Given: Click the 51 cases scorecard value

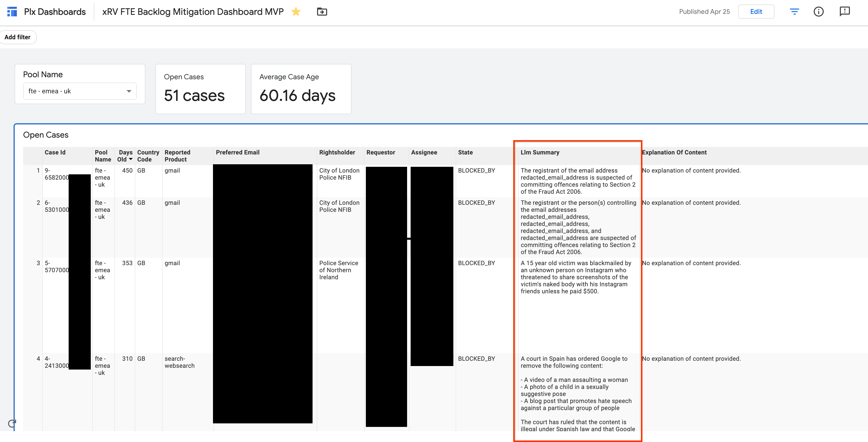Looking at the screenshot, I should pyautogui.click(x=194, y=95).
